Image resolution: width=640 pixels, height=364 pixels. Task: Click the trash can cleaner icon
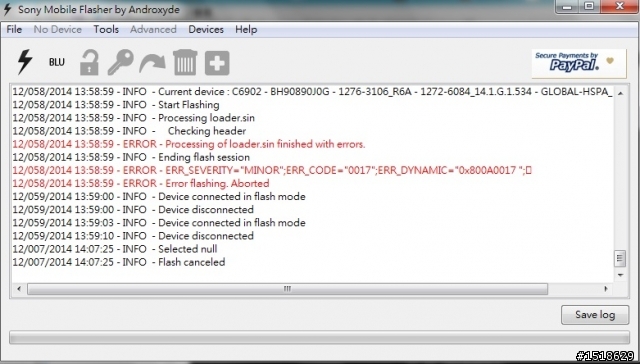pos(185,62)
